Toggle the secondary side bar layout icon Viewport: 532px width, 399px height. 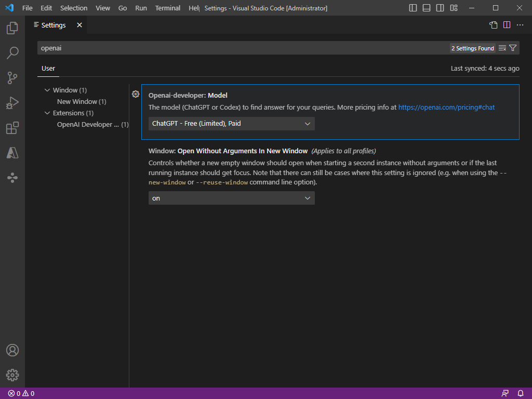pyautogui.click(x=440, y=8)
